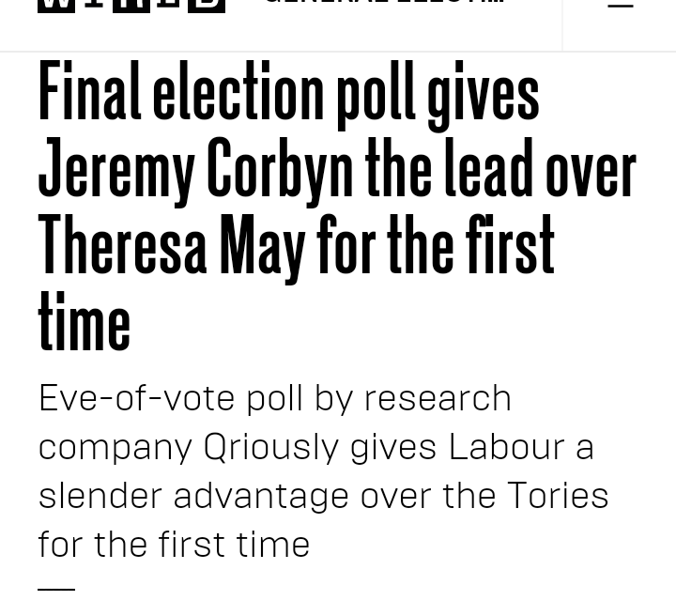Screen dimensions: 676x616
Task: Click the word 'Qriously' in the subheading
Action: [270, 447]
